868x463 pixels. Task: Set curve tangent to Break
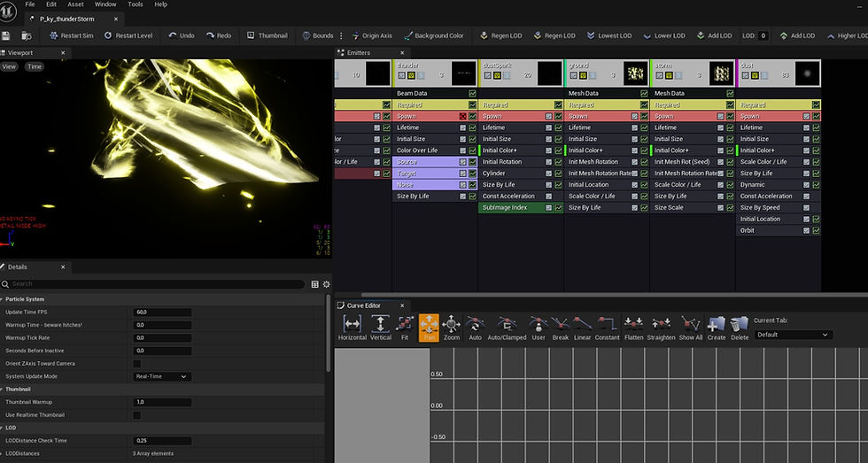point(560,328)
